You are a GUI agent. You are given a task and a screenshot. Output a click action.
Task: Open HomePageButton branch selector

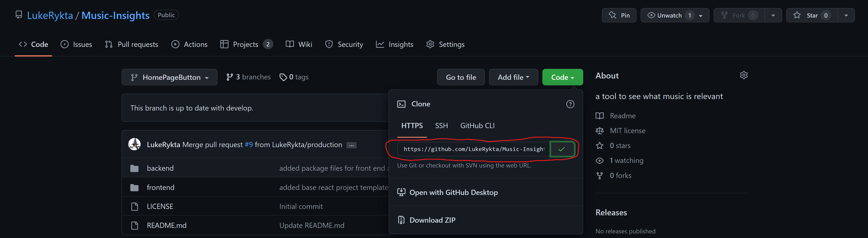click(169, 77)
